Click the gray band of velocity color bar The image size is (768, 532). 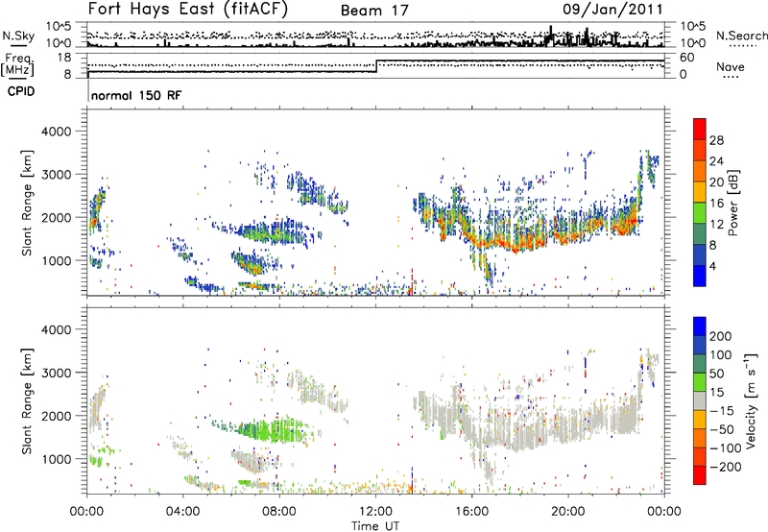coord(700,400)
